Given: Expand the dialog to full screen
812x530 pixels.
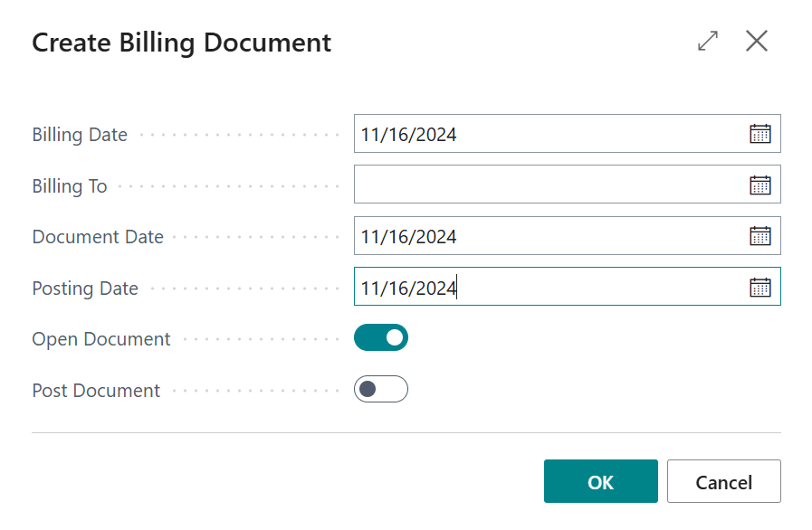Looking at the screenshot, I should [708, 42].
